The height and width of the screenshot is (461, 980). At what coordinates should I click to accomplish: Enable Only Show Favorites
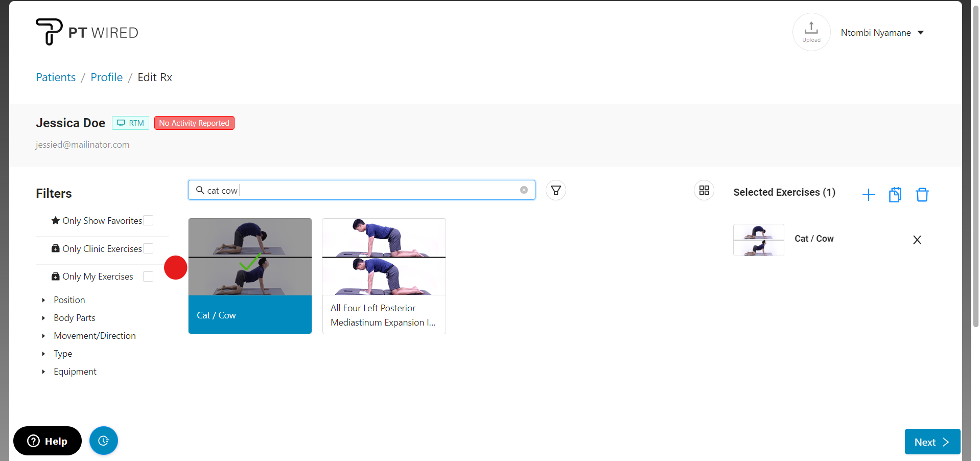click(x=148, y=220)
